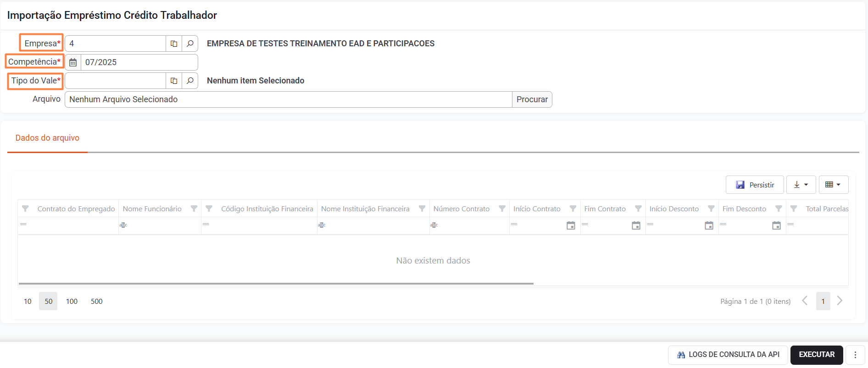Change Número Contrato filter operator icon

point(434,225)
